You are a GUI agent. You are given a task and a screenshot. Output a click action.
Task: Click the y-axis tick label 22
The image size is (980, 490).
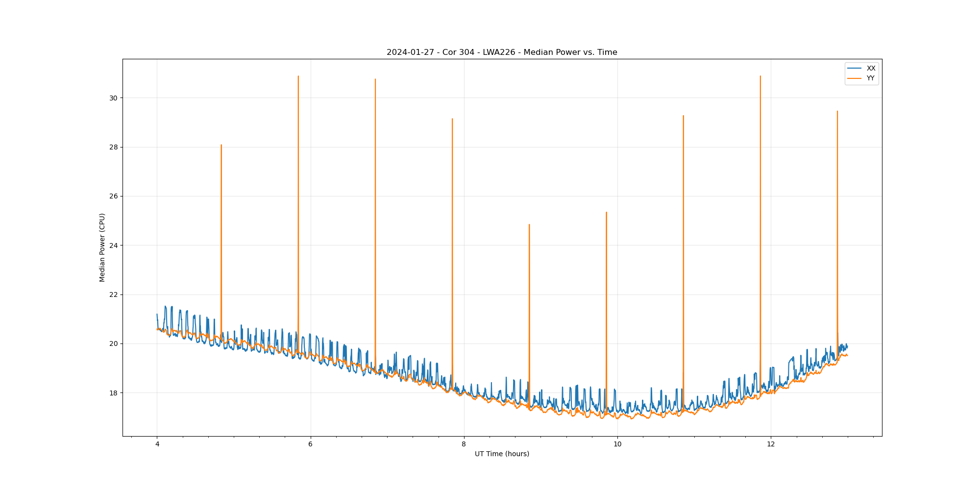pyautogui.click(x=114, y=294)
